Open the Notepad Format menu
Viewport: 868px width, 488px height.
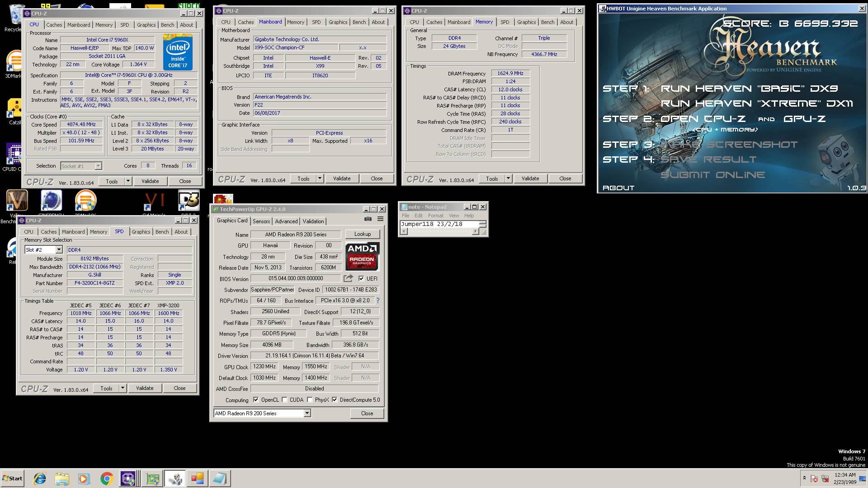pyautogui.click(x=436, y=216)
